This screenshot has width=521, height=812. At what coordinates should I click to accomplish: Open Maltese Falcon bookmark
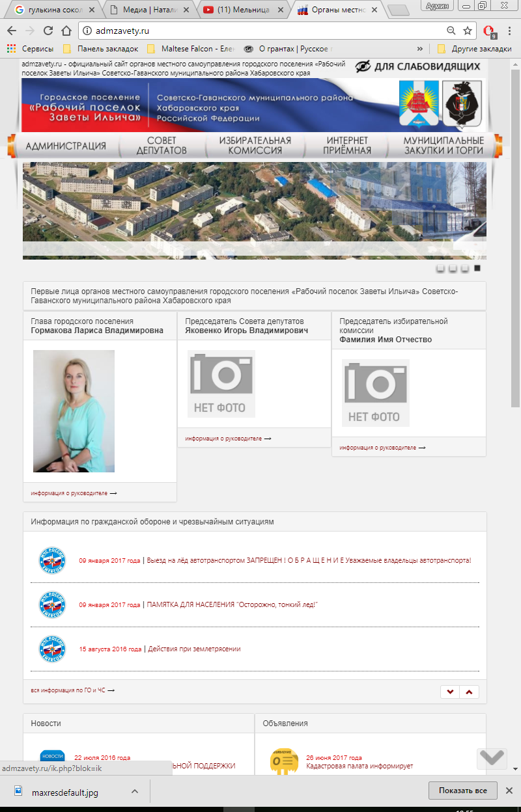[190, 49]
